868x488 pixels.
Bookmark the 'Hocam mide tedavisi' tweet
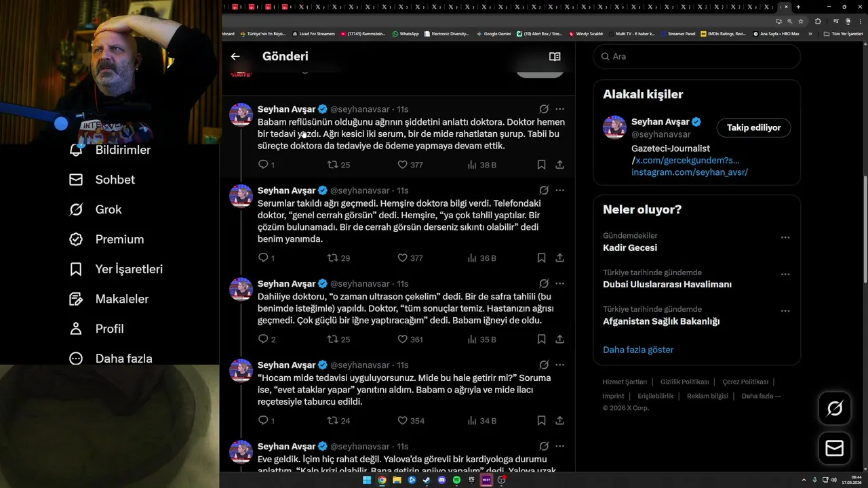pos(541,421)
